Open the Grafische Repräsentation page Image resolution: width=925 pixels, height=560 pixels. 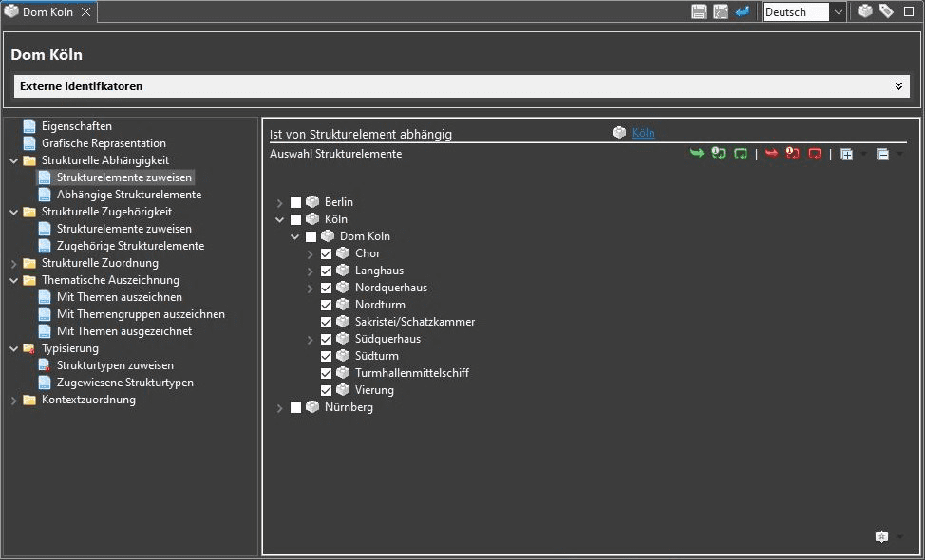tap(104, 143)
